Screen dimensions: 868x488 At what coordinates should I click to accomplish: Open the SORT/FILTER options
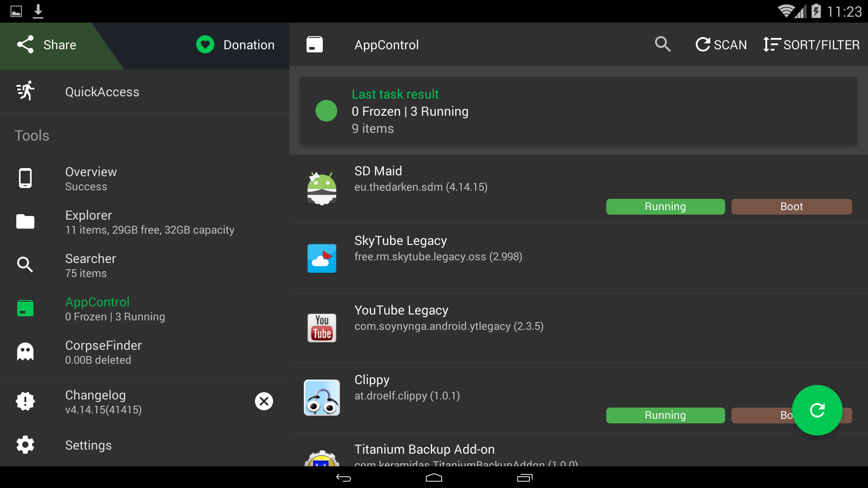tap(811, 45)
